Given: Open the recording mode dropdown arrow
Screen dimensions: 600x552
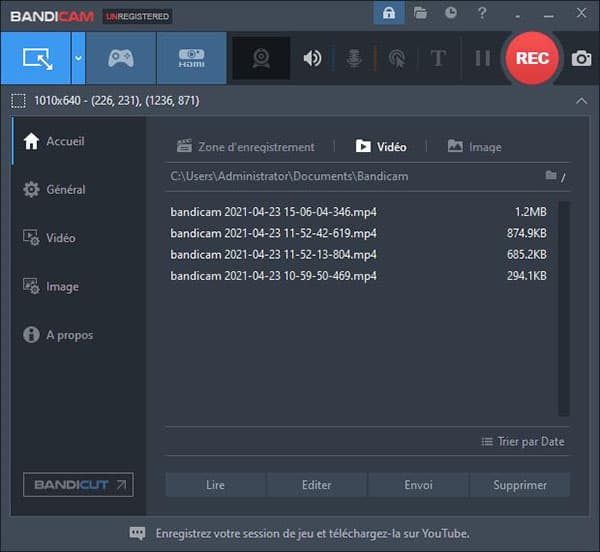Looking at the screenshot, I should click(x=78, y=58).
